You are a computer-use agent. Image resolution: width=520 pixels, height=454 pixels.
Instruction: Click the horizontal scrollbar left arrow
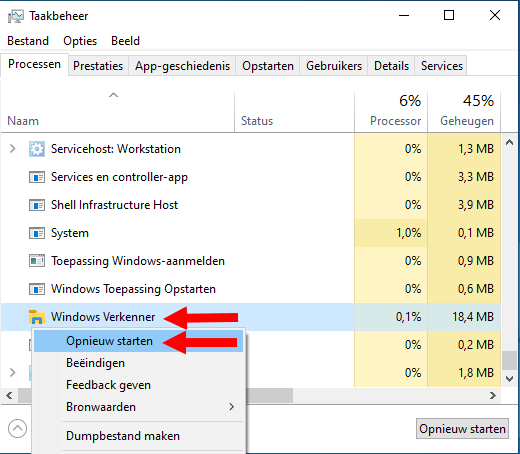(9, 396)
